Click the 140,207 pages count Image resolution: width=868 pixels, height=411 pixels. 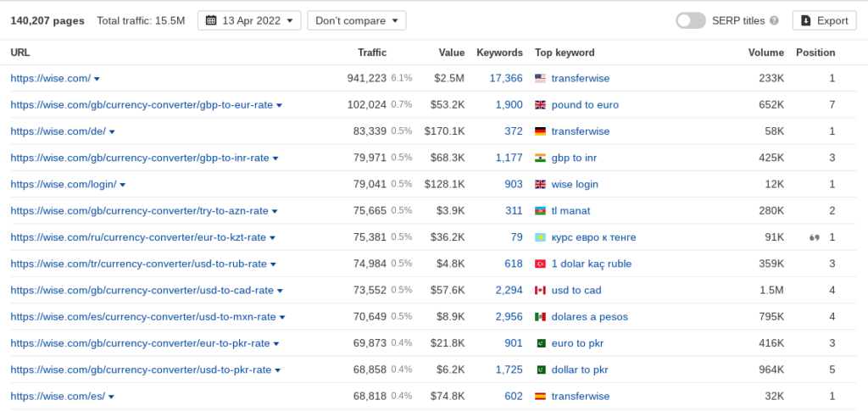tap(47, 21)
